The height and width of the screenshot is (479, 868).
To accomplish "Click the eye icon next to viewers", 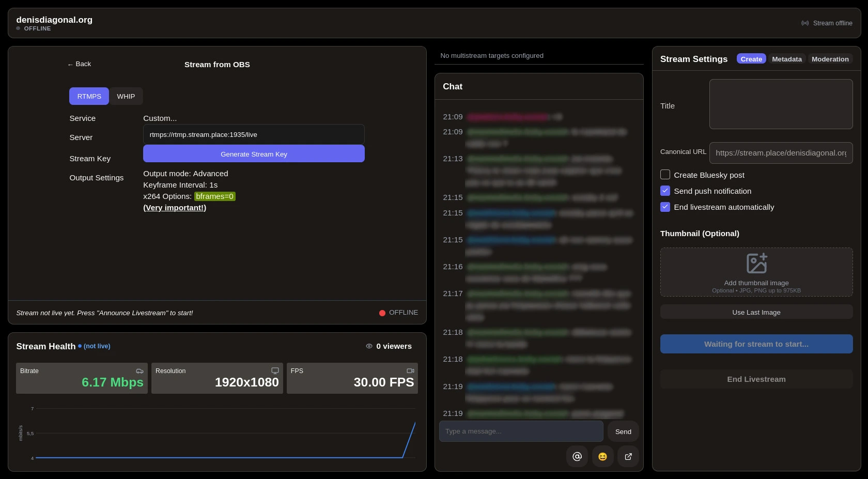I will click(x=369, y=346).
